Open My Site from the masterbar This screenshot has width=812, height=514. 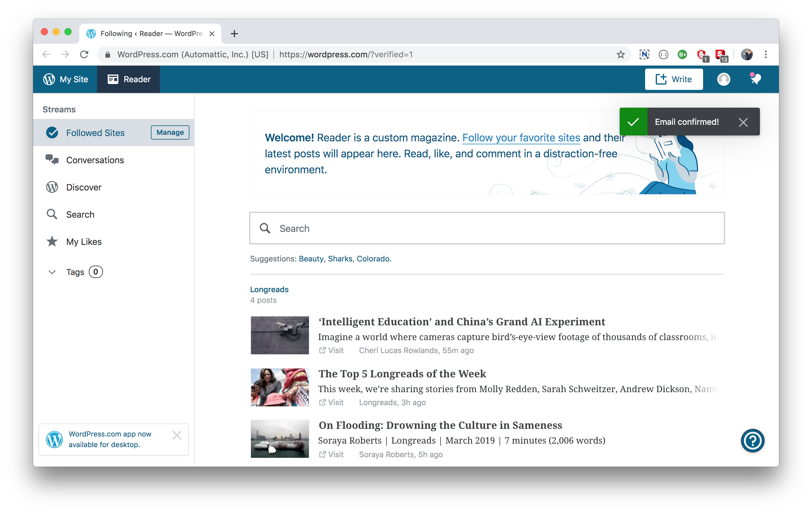65,79
